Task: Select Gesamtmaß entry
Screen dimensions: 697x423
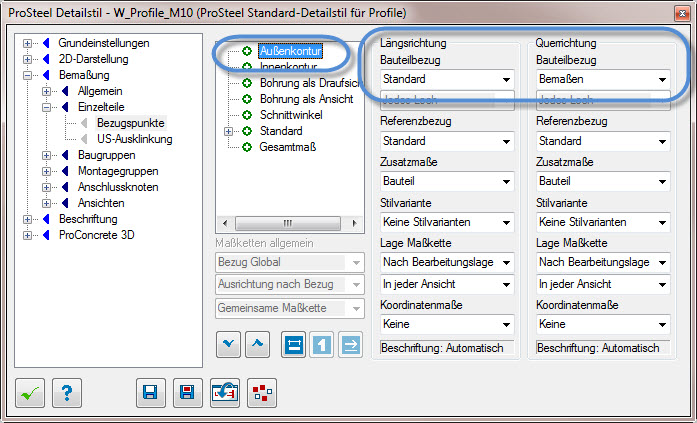Action: (x=288, y=147)
